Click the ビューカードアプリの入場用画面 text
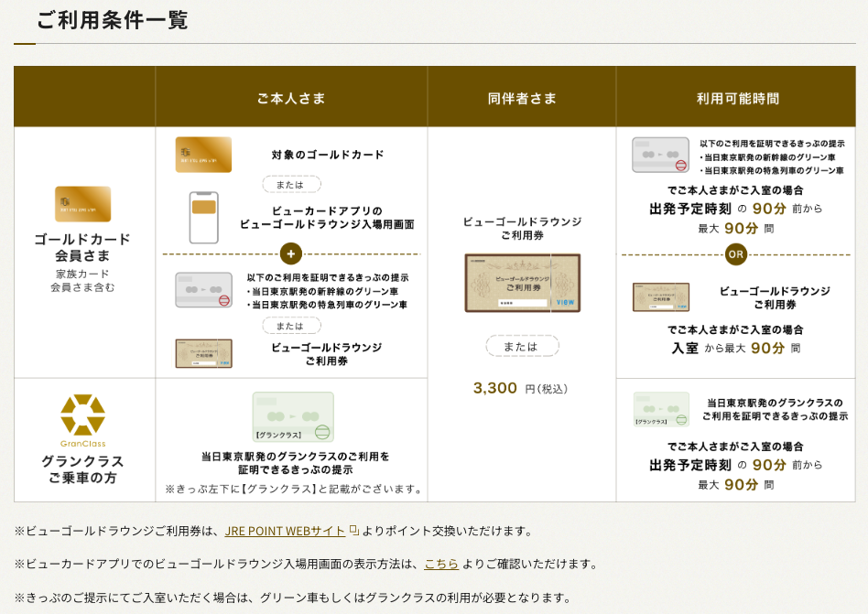 click(x=327, y=218)
